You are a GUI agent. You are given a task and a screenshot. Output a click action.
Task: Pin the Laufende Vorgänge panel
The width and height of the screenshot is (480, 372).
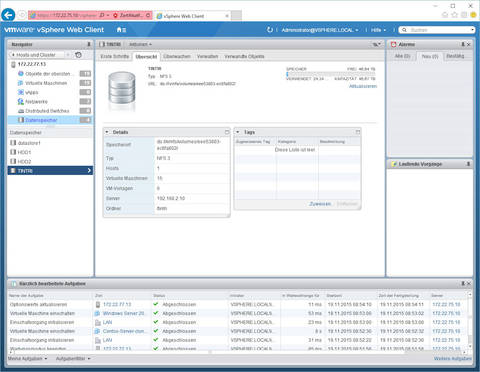tap(468, 164)
